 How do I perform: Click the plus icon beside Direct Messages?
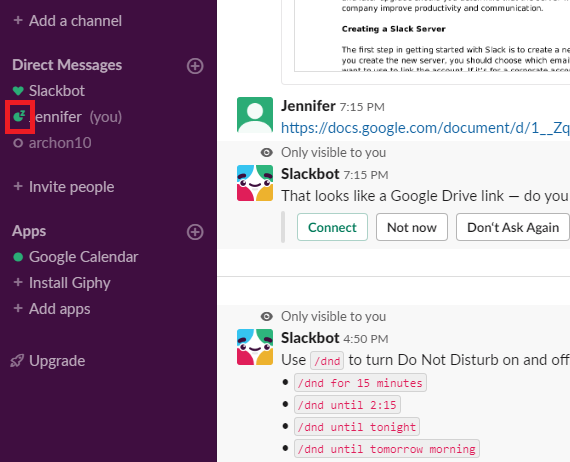[x=195, y=66]
